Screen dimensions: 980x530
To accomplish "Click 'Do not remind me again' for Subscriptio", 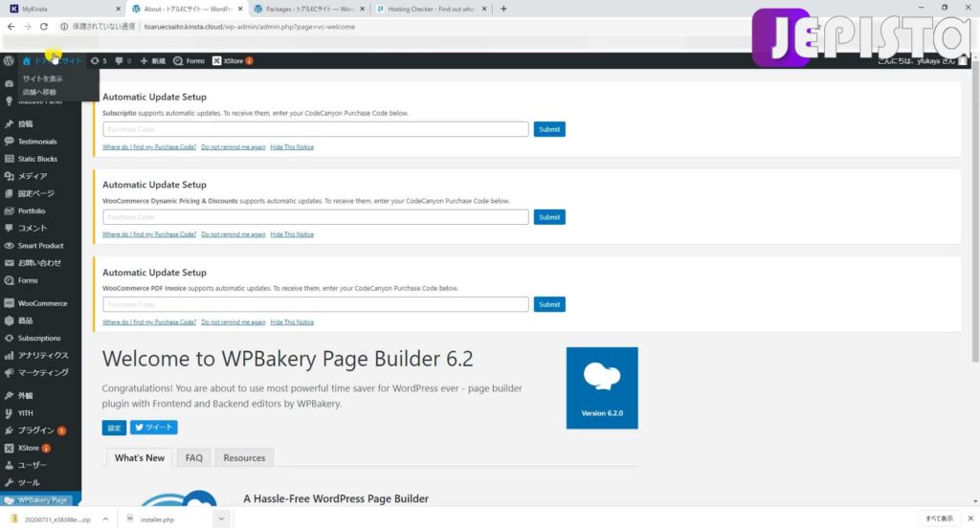I will point(234,147).
